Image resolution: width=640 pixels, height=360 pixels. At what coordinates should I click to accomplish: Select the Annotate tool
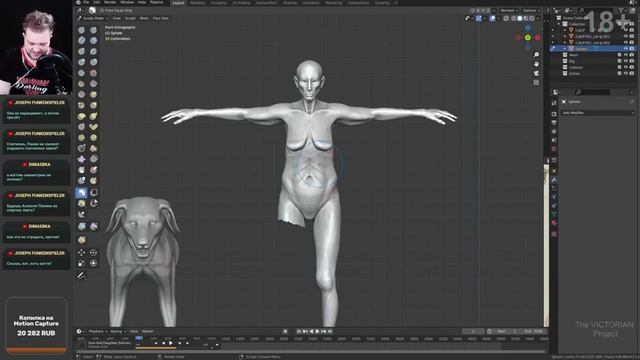pos(81,276)
